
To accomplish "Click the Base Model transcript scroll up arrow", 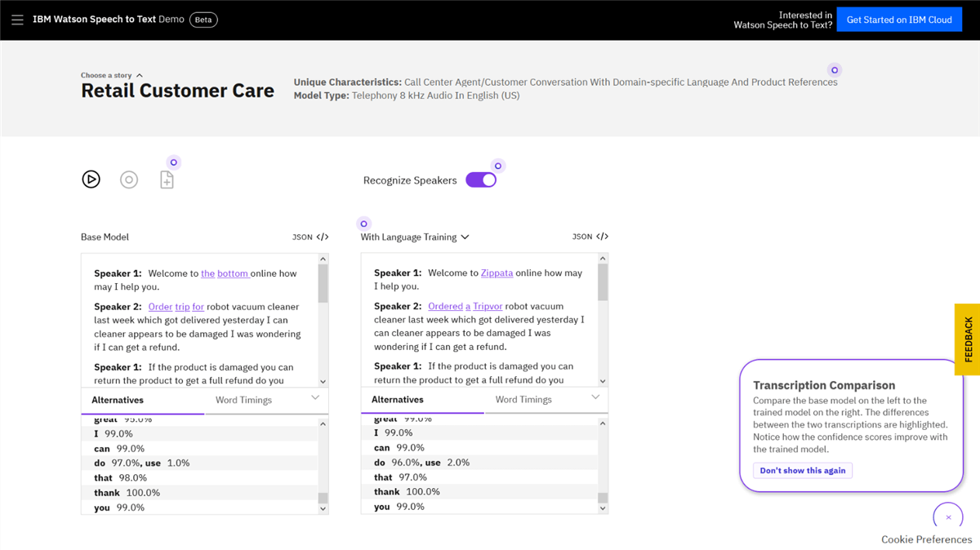I will pos(323,259).
